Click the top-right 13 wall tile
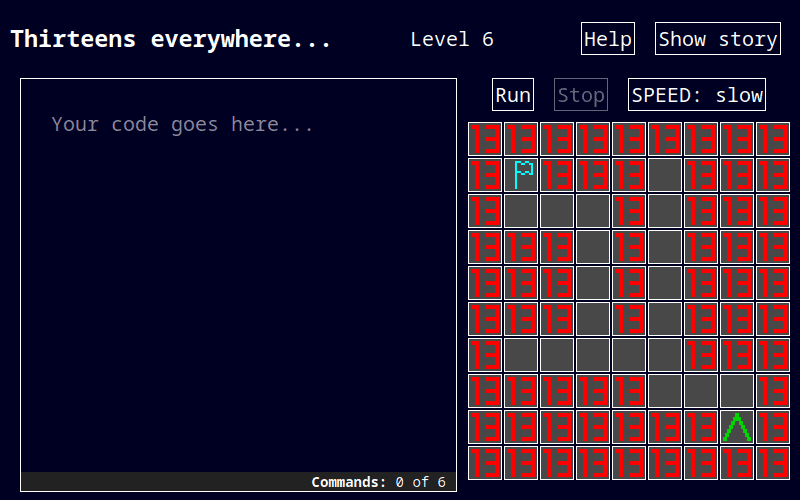Image resolution: width=800 pixels, height=500 pixels. [x=773, y=139]
